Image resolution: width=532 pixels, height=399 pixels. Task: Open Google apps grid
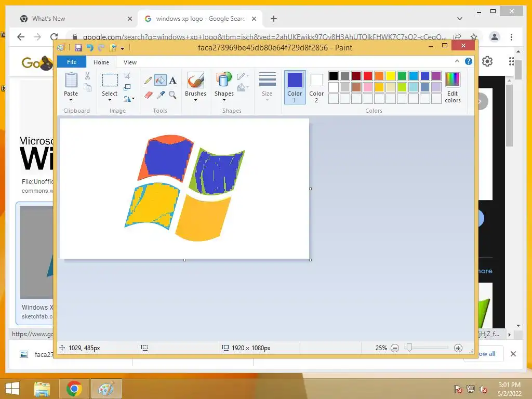coord(511,61)
